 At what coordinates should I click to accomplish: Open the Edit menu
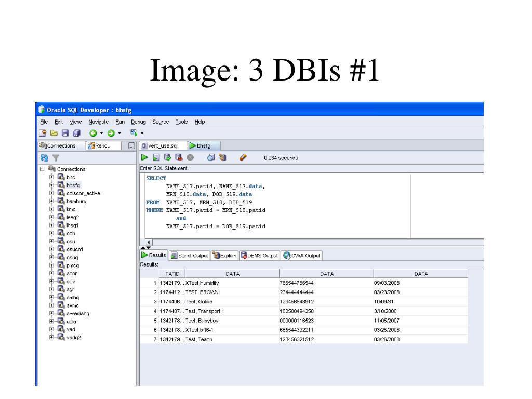point(59,122)
